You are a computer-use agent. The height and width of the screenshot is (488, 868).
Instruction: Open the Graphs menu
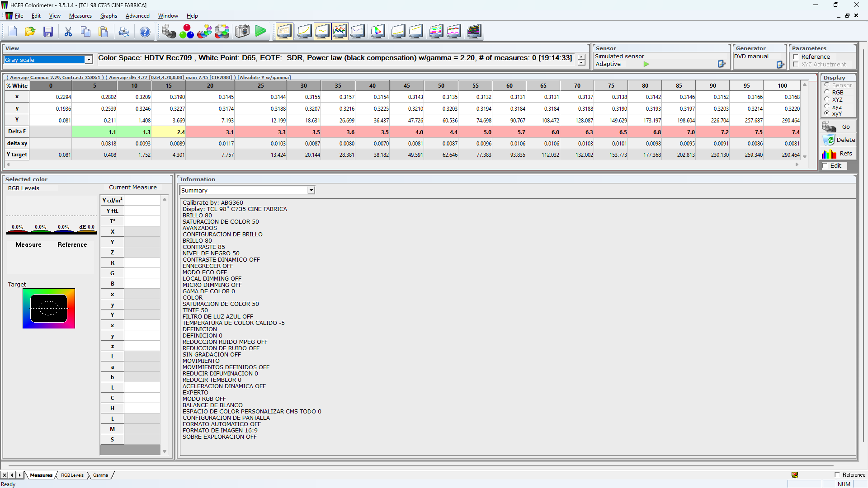108,16
